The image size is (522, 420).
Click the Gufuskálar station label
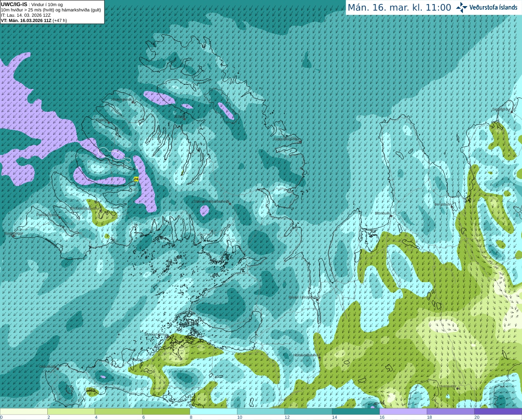[48, 366]
